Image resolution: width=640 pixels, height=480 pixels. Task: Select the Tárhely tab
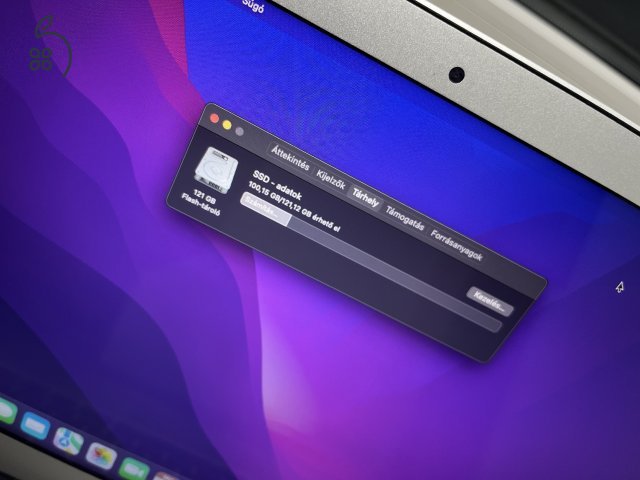coord(366,198)
